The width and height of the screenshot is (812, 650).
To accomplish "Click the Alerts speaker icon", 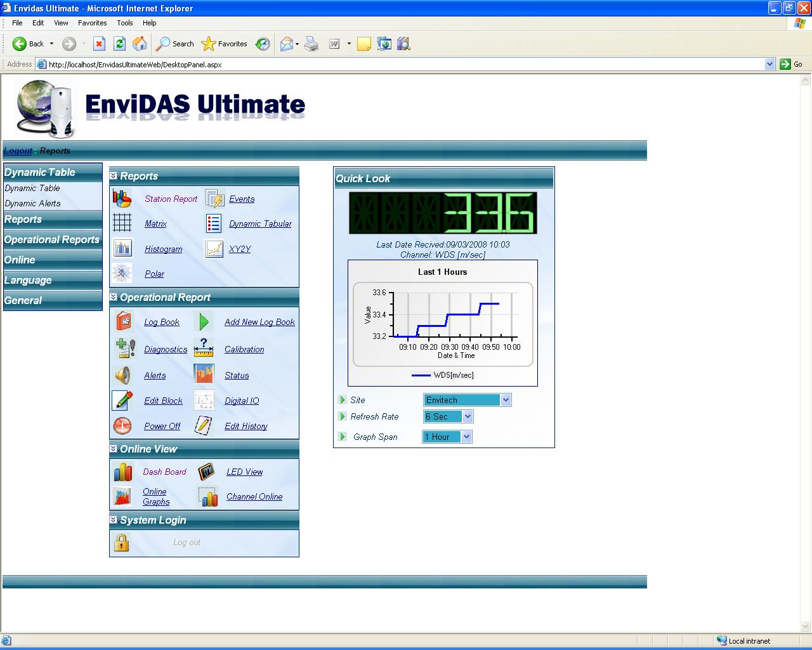I will [125, 374].
